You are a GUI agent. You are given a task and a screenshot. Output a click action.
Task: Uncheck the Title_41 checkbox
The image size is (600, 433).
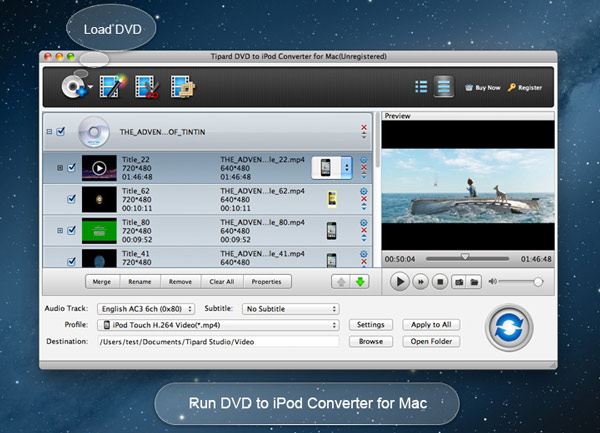click(x=72, y=262)
